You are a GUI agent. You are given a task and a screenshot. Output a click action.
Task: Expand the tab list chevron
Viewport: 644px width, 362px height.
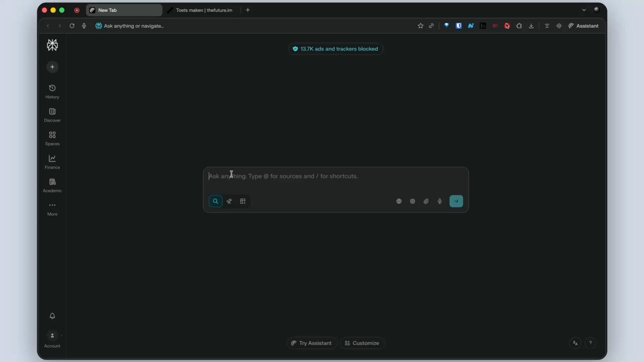[584, 10]
